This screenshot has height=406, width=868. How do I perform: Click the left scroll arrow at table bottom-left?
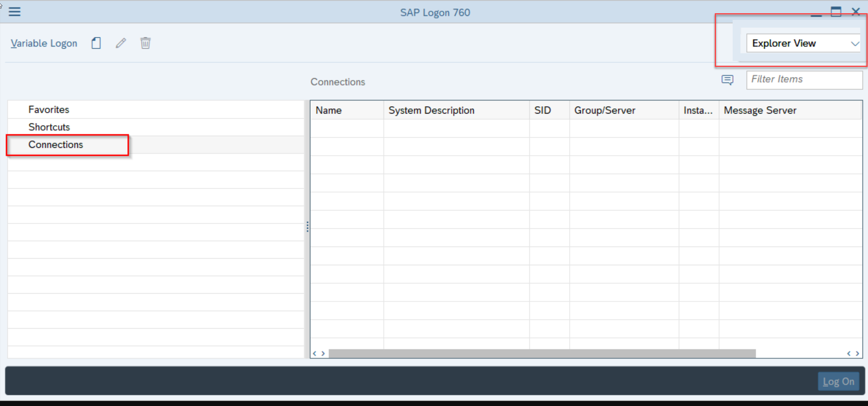click(x=315, y=353)
